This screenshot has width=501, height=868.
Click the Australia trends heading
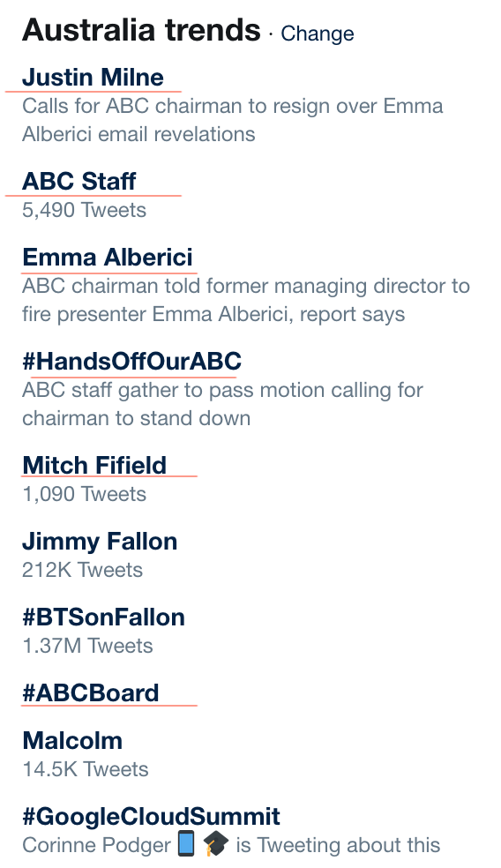[x=141, y=30]
